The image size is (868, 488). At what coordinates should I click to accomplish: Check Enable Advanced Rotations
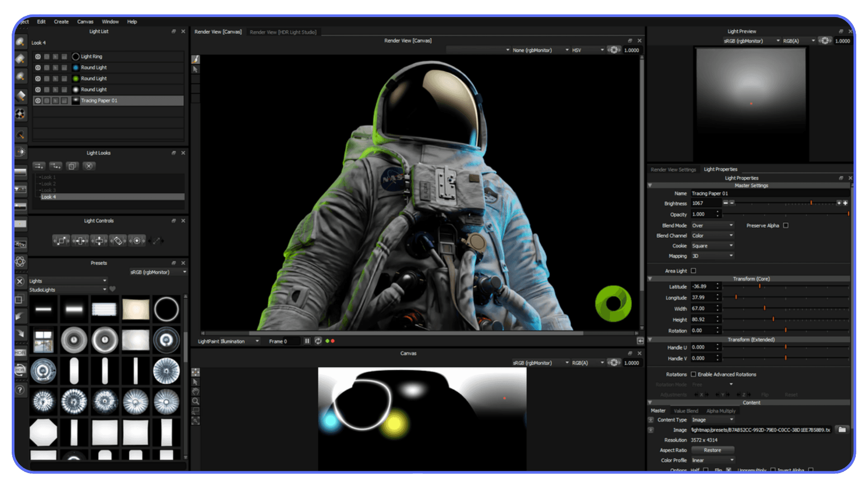(694, 374)
